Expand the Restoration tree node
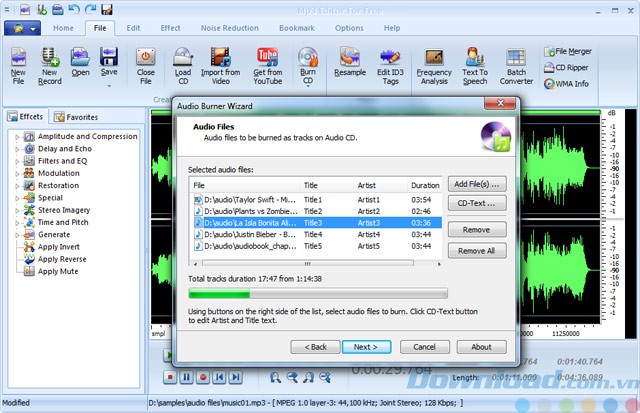This screenshot has height=413, width=640. 17,186
